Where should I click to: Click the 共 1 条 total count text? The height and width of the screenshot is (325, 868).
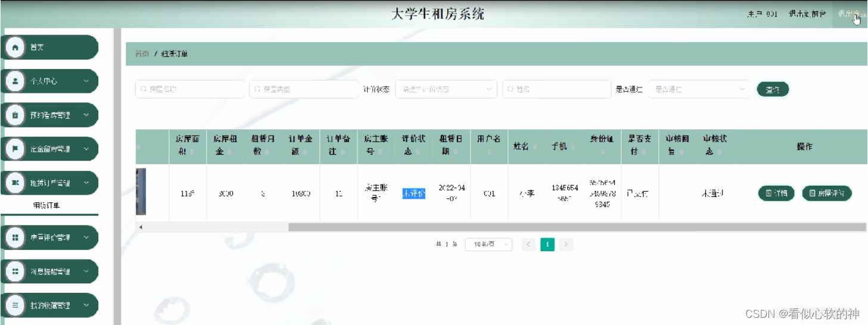point(447,244)
